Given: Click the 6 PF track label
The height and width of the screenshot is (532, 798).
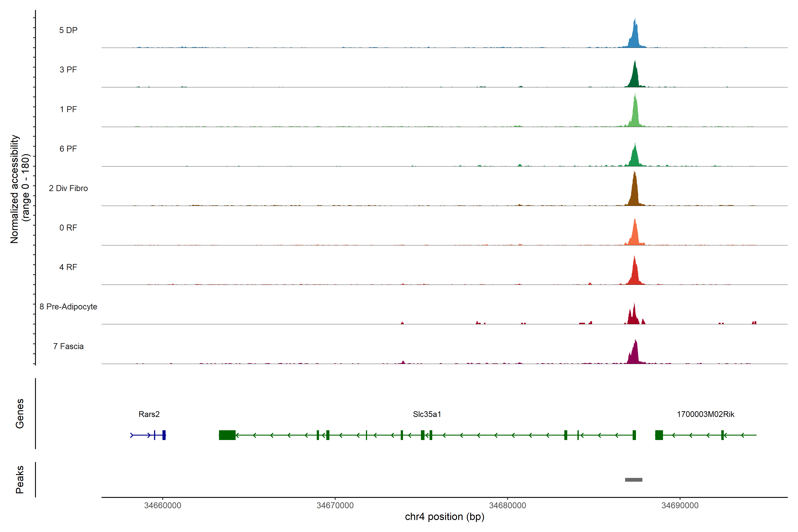Looking at the screenshot, I should (68, 149).
